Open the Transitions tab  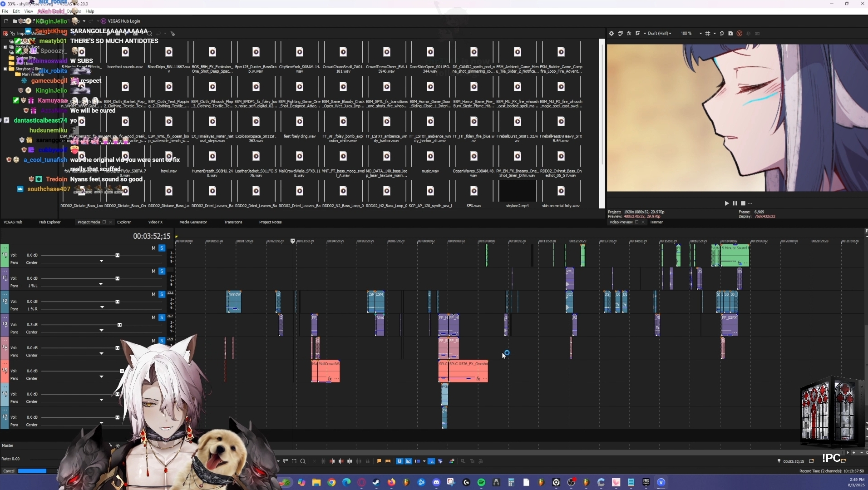(233, 222)
